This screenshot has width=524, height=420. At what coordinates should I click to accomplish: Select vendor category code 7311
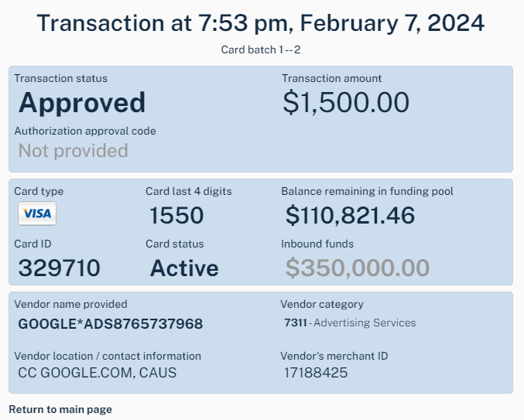[296, 323]
